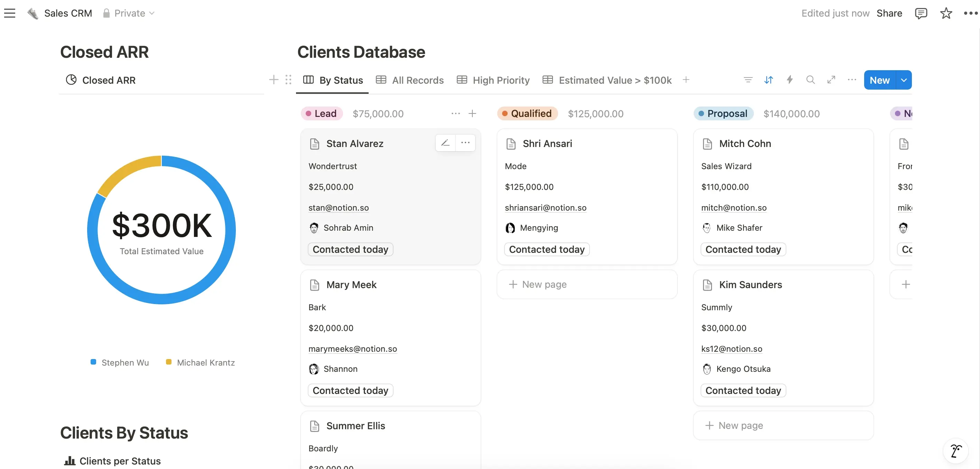Open the help assistant button
Image resolution: width=980 pixels, height=469 pixels.
[x=956, y=451]
